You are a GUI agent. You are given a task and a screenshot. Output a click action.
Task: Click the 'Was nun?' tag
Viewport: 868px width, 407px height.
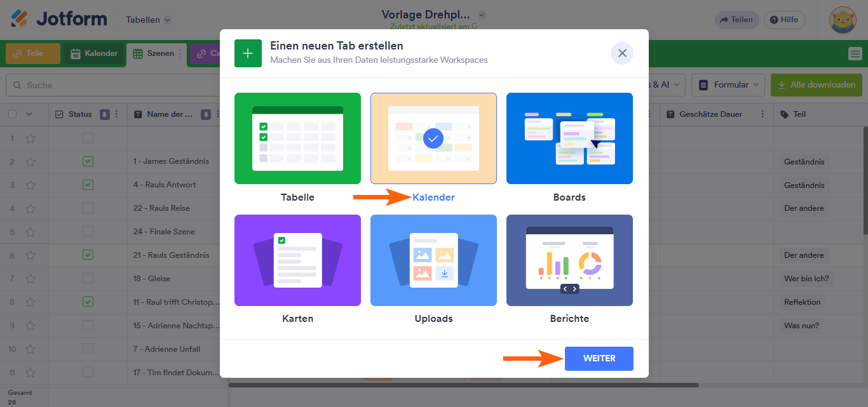(x=802, y=326)
